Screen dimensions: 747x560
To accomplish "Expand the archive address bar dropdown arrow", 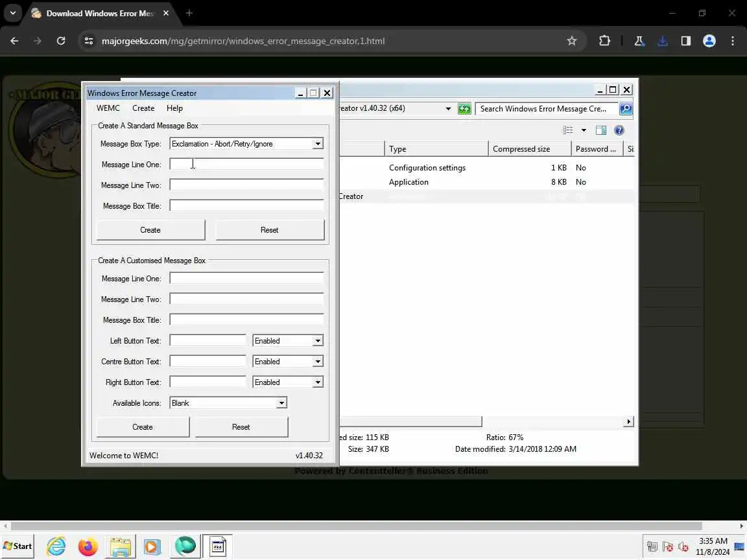I will coord(448,109).
